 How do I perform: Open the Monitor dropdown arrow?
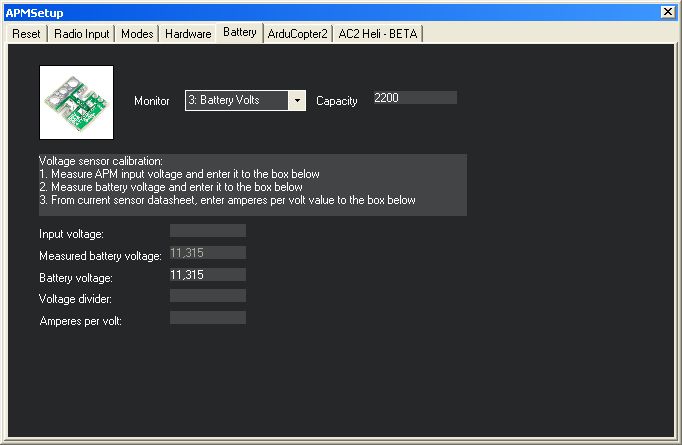297,100
